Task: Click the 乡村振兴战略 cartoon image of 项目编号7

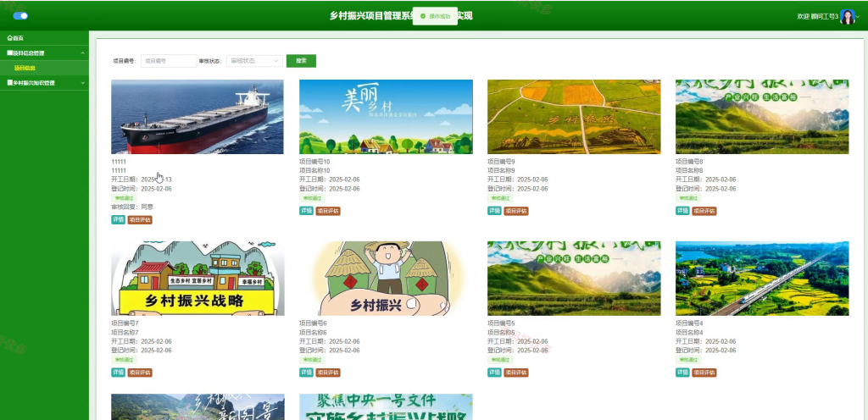Action: pos(198,279)
